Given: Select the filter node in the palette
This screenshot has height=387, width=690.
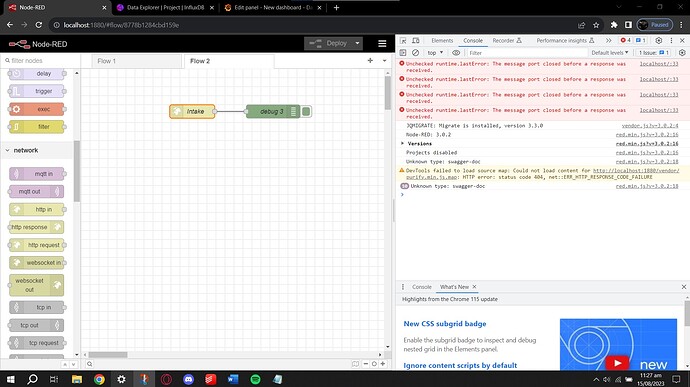Looking at the screenshot, I should pos(37,127).
